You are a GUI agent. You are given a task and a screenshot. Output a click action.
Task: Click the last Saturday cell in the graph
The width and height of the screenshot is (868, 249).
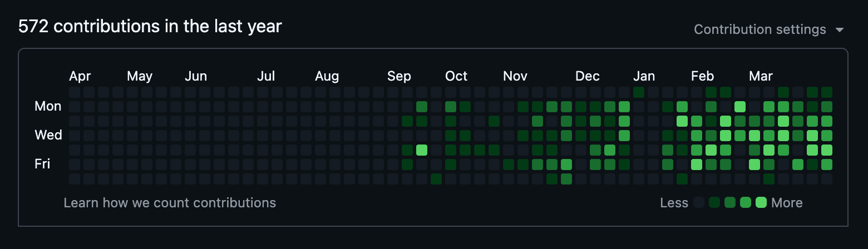(827, 179)
